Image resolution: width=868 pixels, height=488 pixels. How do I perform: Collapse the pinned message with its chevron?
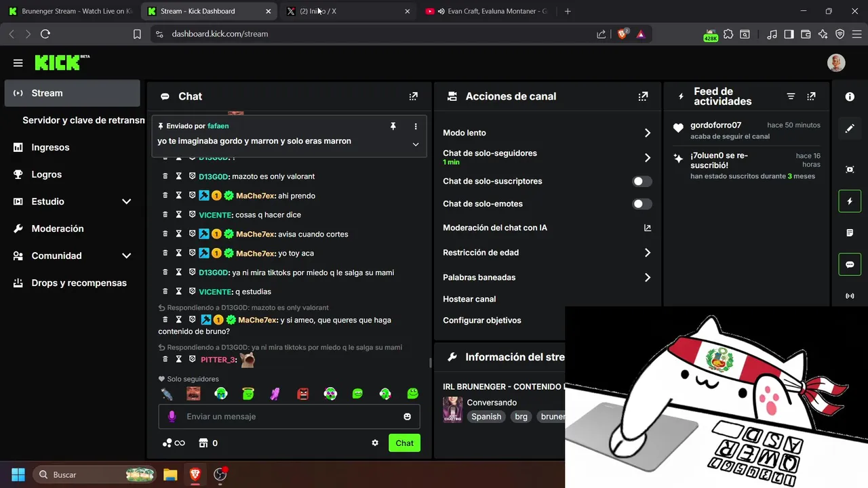(x=416, y=144)
